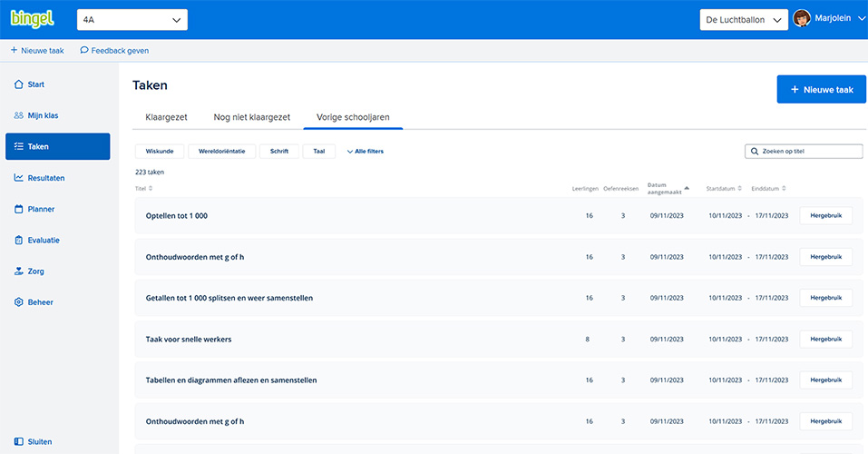The width and height of the screenshot is (868, 454).
Task: Click Hergebruik for Getallen tot 1 000 splitsen
Action: [826, 298]
